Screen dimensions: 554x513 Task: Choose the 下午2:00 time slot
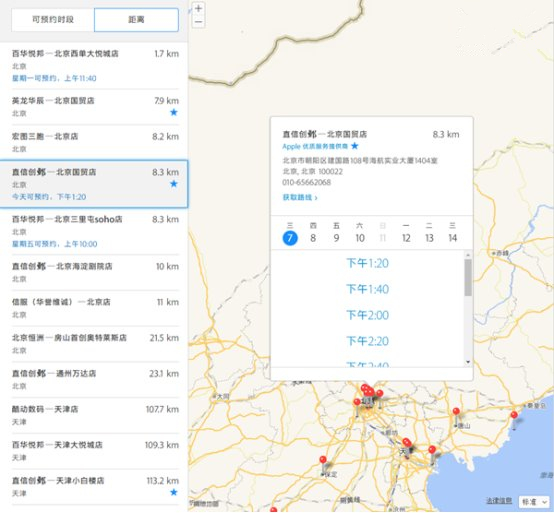(367, 315)
